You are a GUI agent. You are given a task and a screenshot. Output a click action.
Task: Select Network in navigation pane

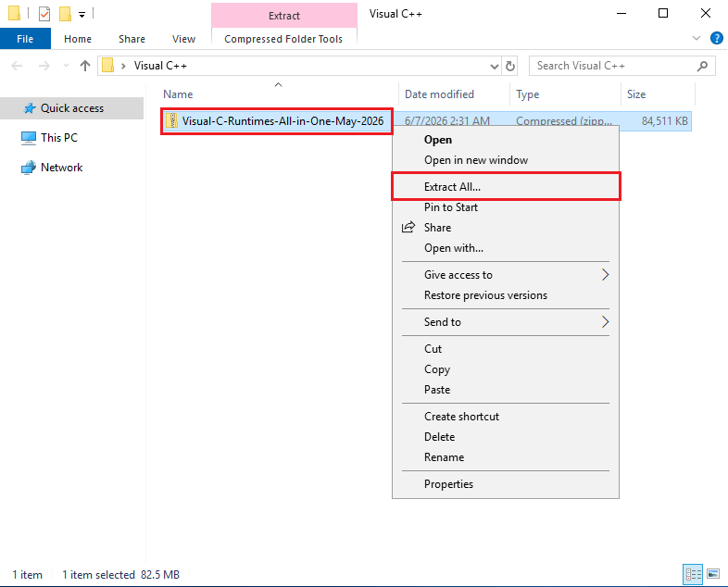[x=61, y=168]
